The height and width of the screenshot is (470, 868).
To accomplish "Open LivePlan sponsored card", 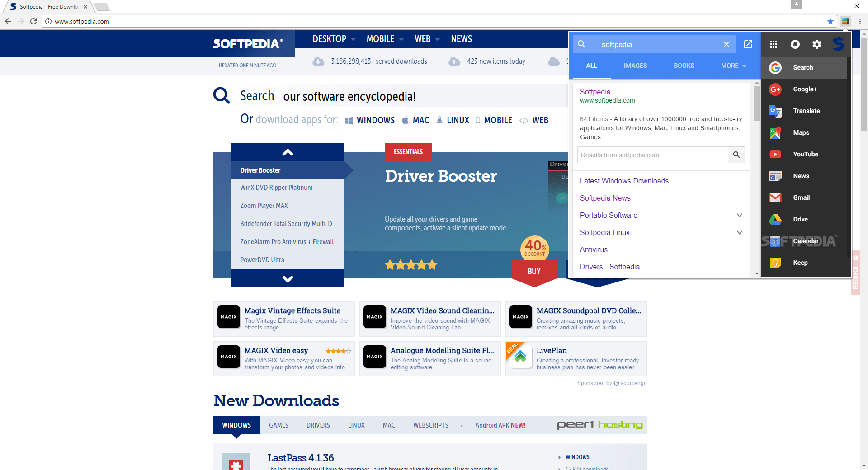I will pos(576,359).
